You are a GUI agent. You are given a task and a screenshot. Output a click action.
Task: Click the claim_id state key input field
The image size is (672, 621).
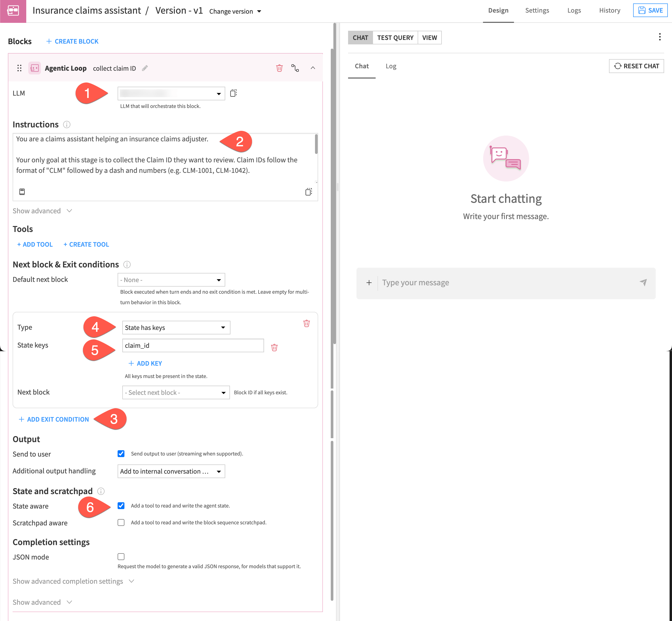click(x=193, y=345)
